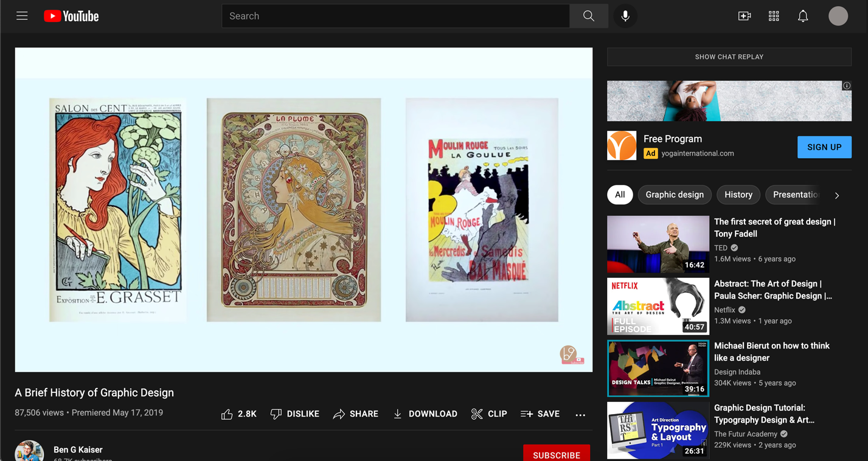Open the Netflix Abstract video thumbnail

(658, 306)
